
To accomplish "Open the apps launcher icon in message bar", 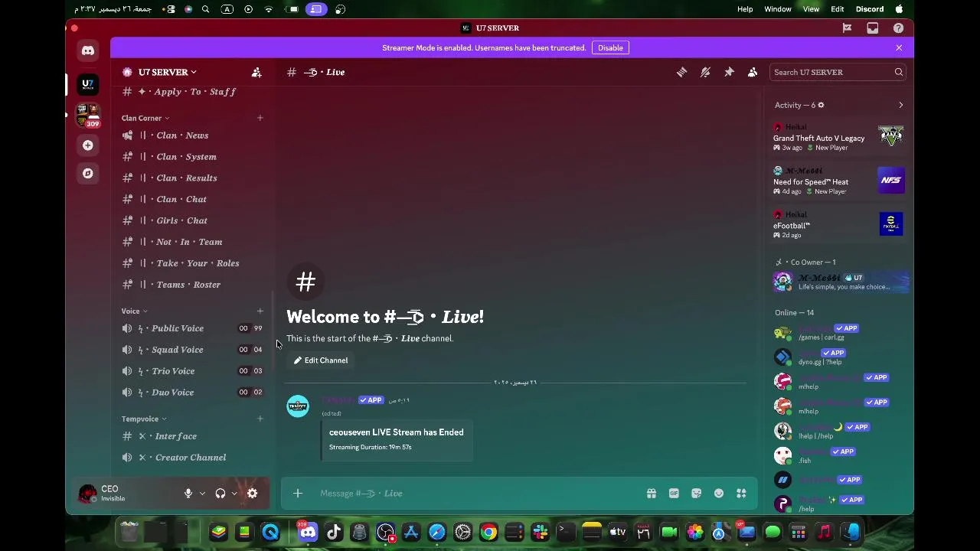I will click(741, 494).
